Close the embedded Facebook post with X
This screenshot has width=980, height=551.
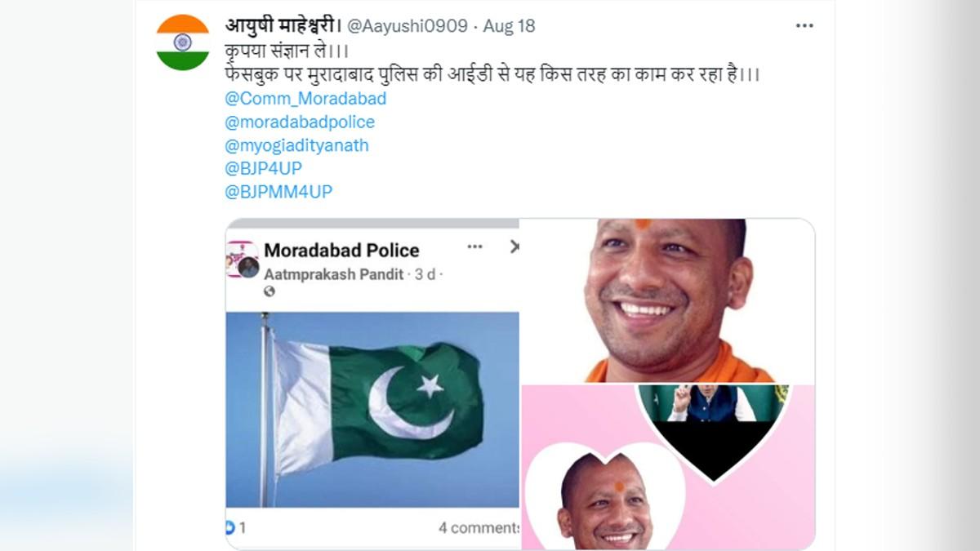(x=514, y=246)
